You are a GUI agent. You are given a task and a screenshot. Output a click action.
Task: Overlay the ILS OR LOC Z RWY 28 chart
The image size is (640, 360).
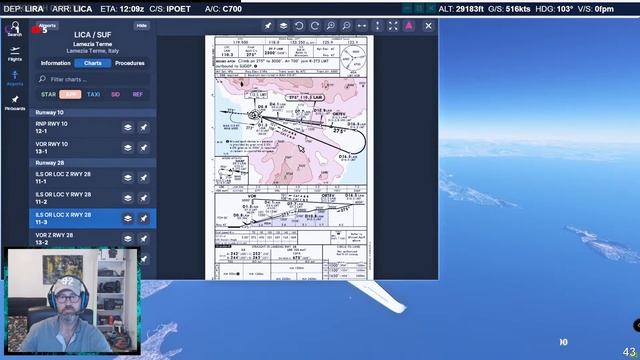(128, 178)
